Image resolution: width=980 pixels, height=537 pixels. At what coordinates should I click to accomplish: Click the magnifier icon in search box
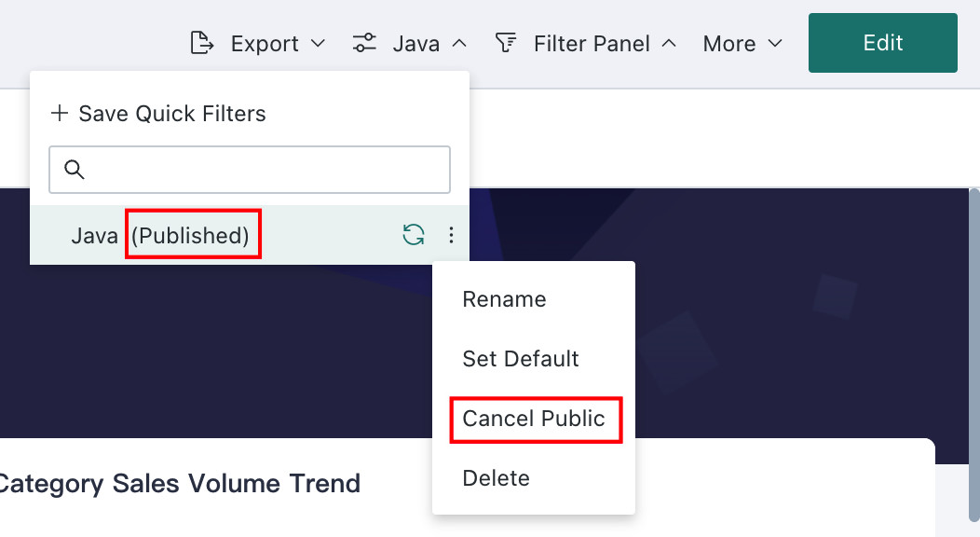pyautogui.click(x=74, y=170)
